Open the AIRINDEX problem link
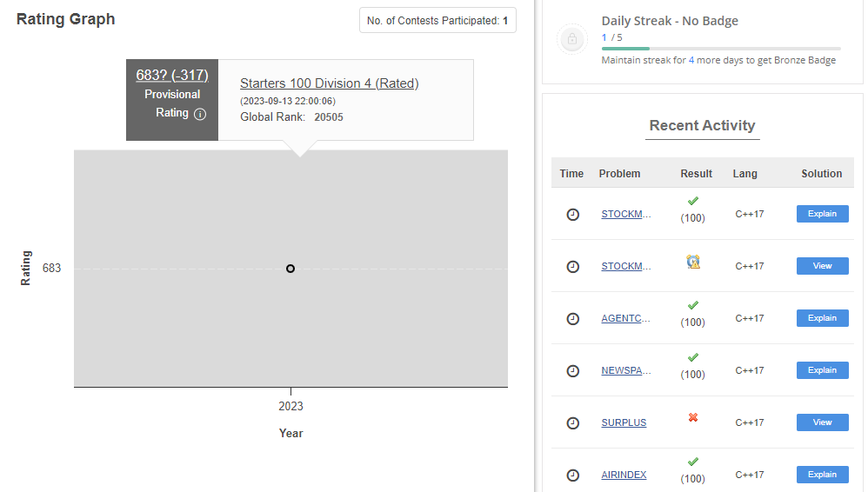This screenshot has height=492, width=868. pyautogui.click(x=624, y=475)
